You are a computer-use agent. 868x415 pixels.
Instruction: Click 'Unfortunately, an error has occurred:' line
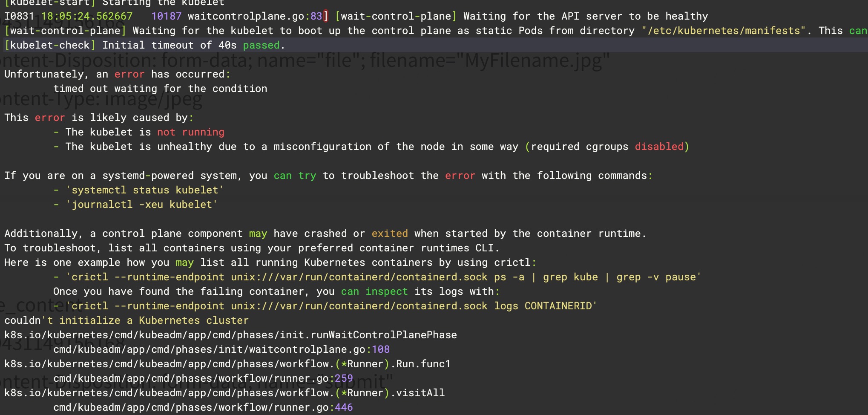click(x=118, y=74)
